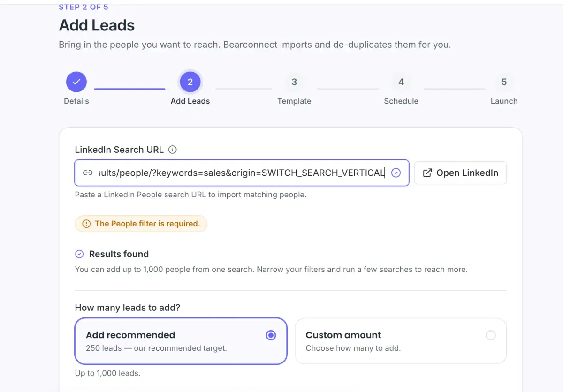Click the 'Results found' label
The image size is (563, 392).
tap(119, 254)
